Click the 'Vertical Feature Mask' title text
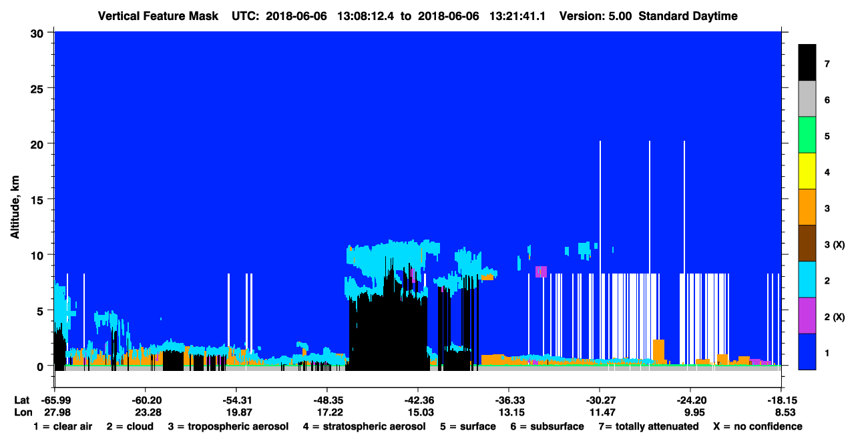The width and height of the screenshot is (868, 445). [x=158, y=16]
